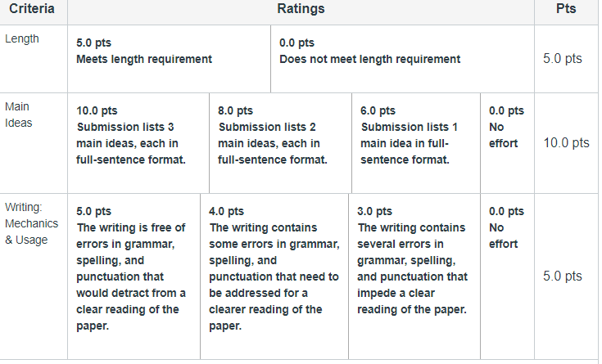
Task: Select 'No effort' rating in Main Ideas row
Action: tap(507, 143)
